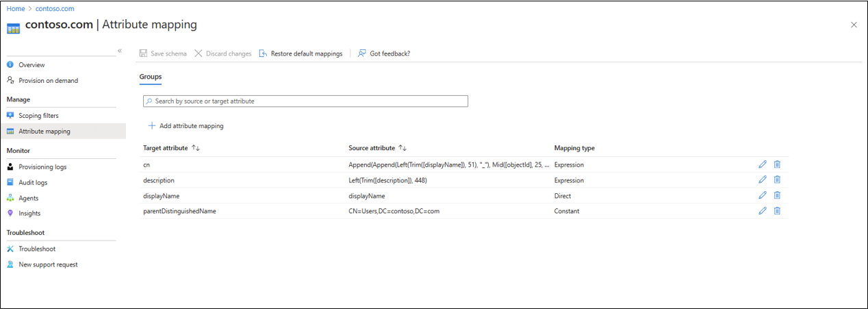Click the edit pencil icon for cn row
Viewport: 868px width, 309px height.
[763, 164]
